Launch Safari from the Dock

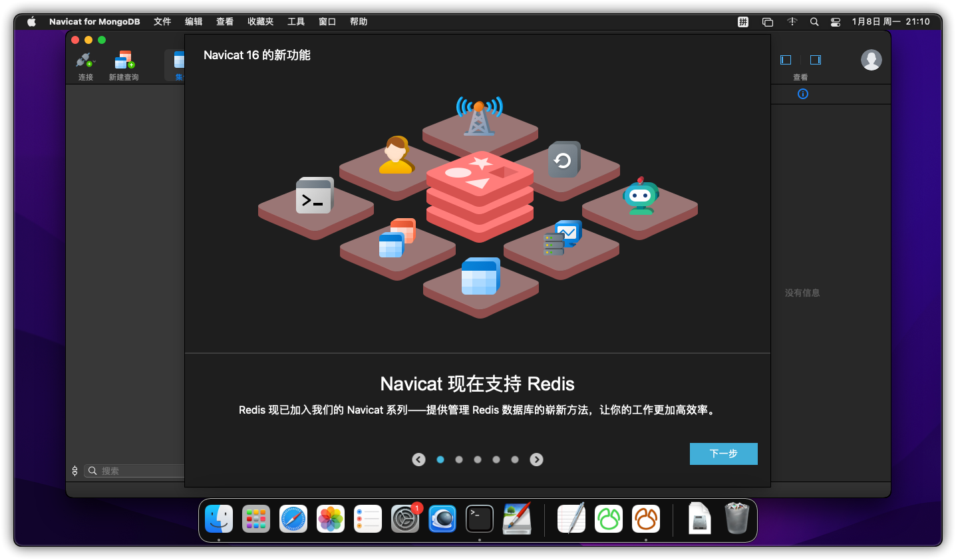pyautogui.click(x=293, y=519)
